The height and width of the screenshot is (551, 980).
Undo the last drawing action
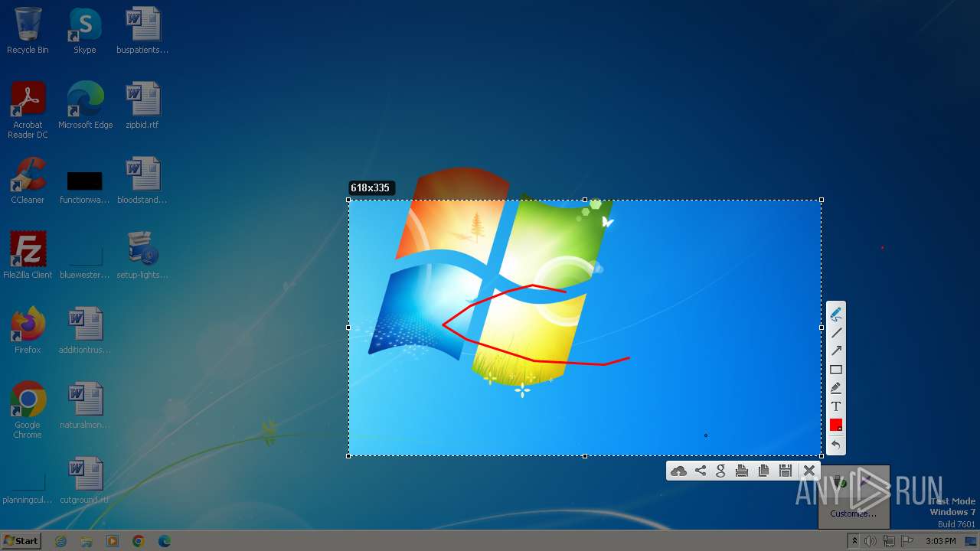(836, 445)
